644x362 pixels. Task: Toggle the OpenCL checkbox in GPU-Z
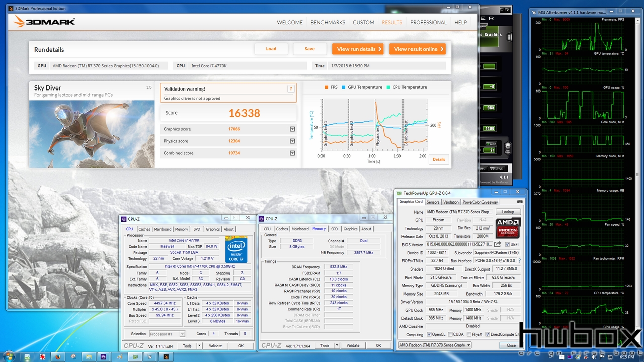[429, 334]
